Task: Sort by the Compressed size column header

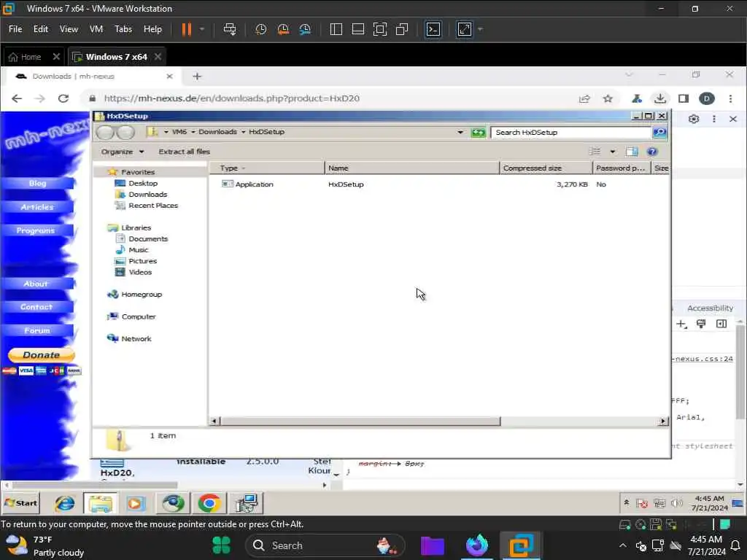Action: (546, 168)
